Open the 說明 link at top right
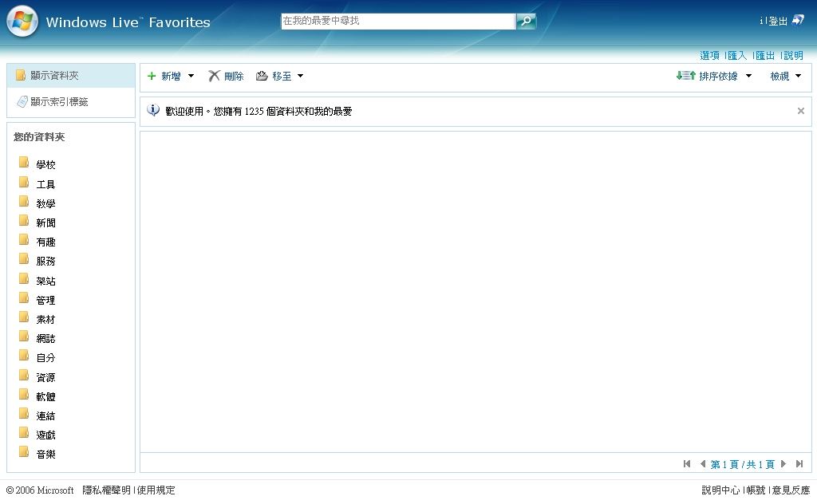The image size is (817, 504). pos(794,55)
